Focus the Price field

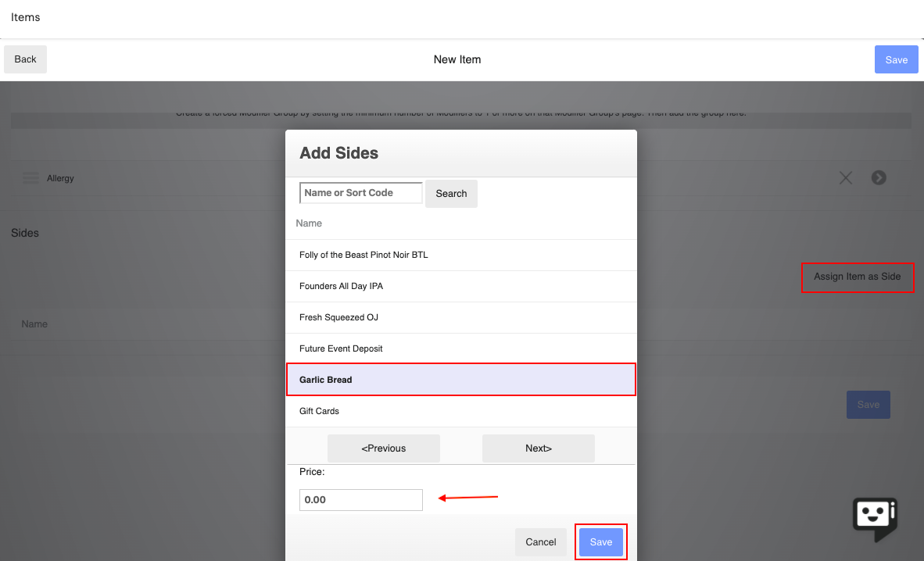(x=360, y=499)
